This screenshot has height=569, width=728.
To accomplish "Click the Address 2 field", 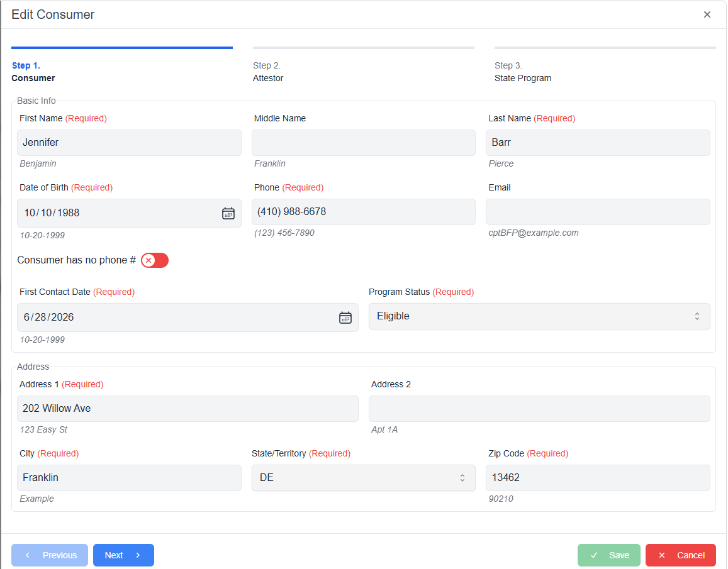I will pyautogui.click(x=539, y=409).
